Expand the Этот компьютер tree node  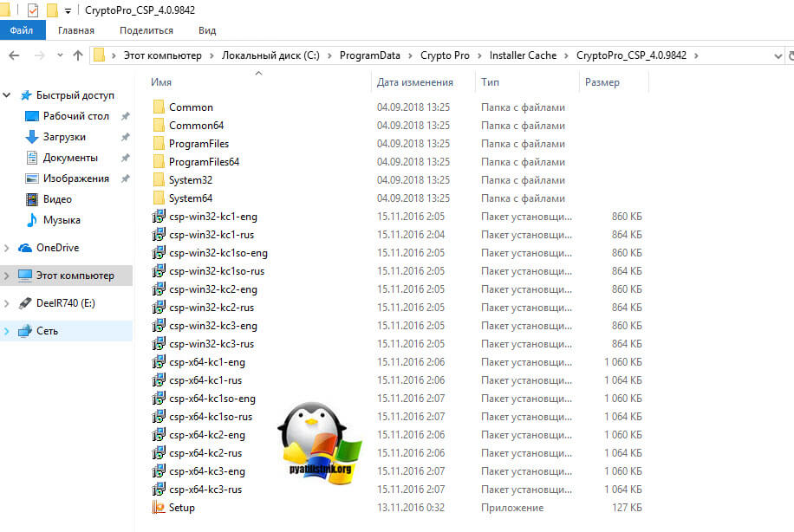[8, 276]
